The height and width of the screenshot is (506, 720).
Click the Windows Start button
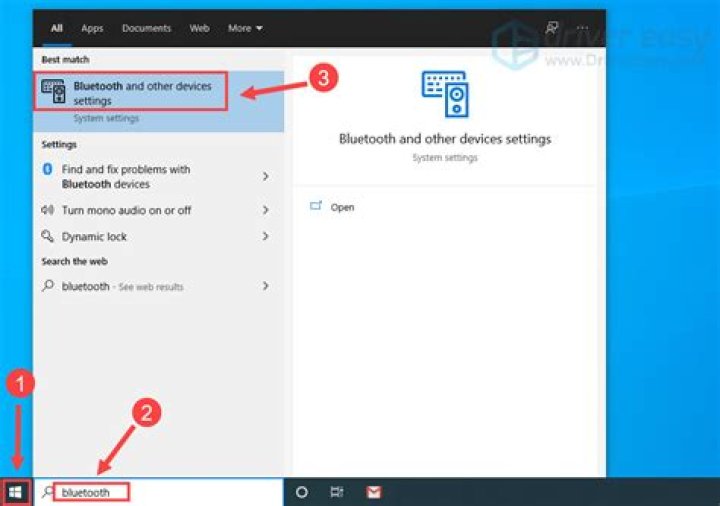pyautogui.click(x=16, y=492)
